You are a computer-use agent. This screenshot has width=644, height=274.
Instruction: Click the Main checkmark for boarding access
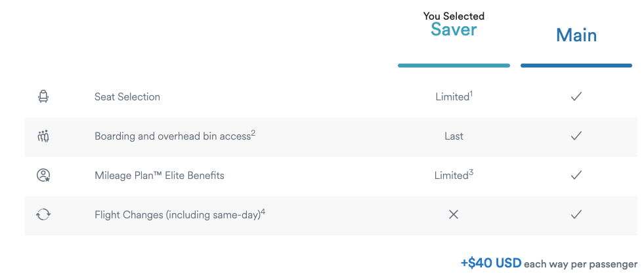click(x=576, y=136)
